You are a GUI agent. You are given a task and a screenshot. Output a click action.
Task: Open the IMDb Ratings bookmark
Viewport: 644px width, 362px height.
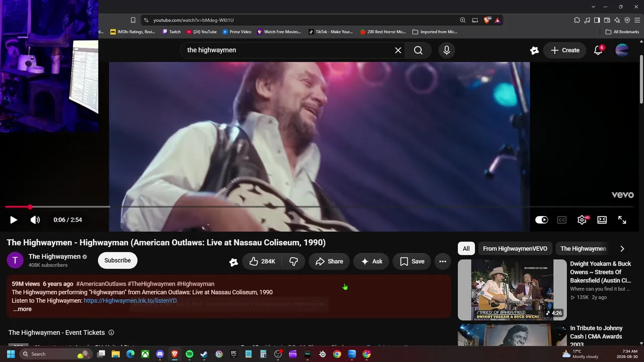[133, 32]
